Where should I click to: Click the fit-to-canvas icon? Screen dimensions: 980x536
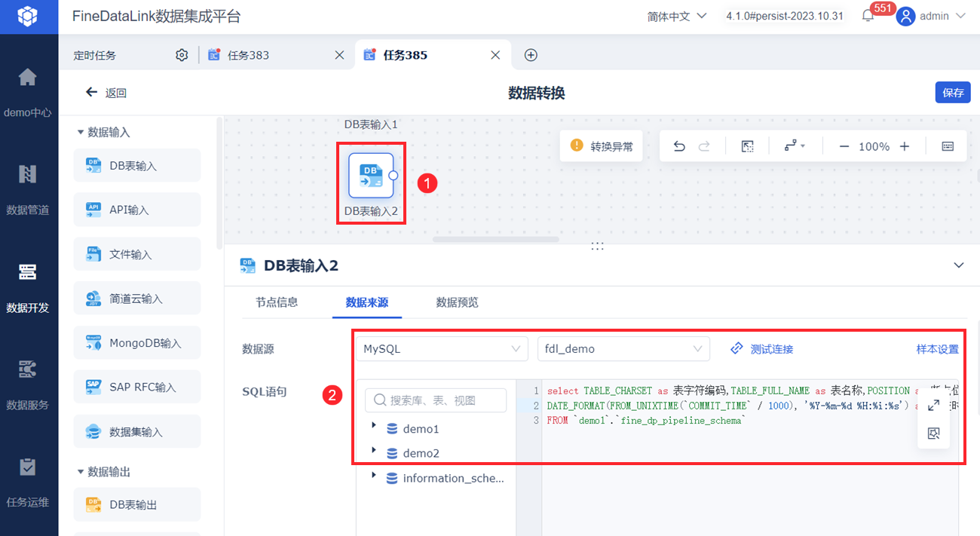pos(748,146)
